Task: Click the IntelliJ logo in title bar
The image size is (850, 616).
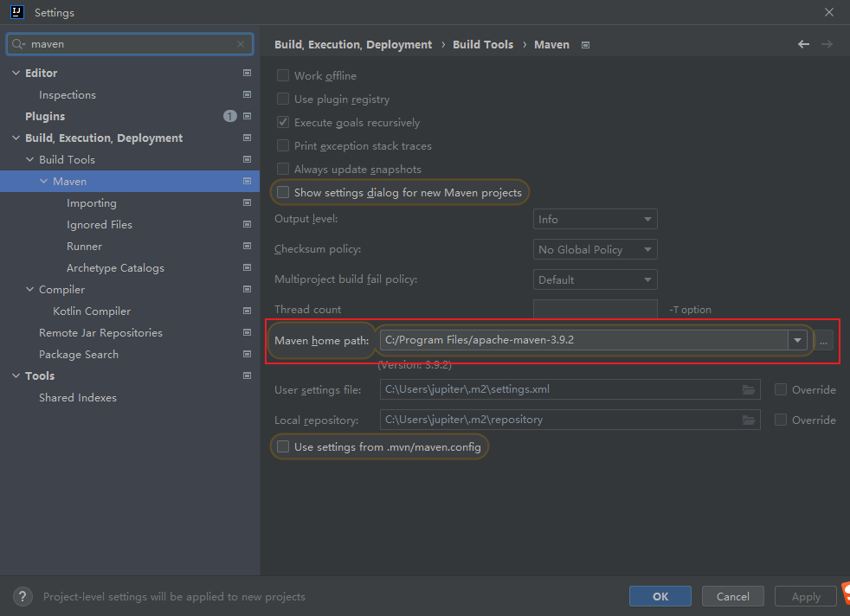Action: (x=16, y=12)
